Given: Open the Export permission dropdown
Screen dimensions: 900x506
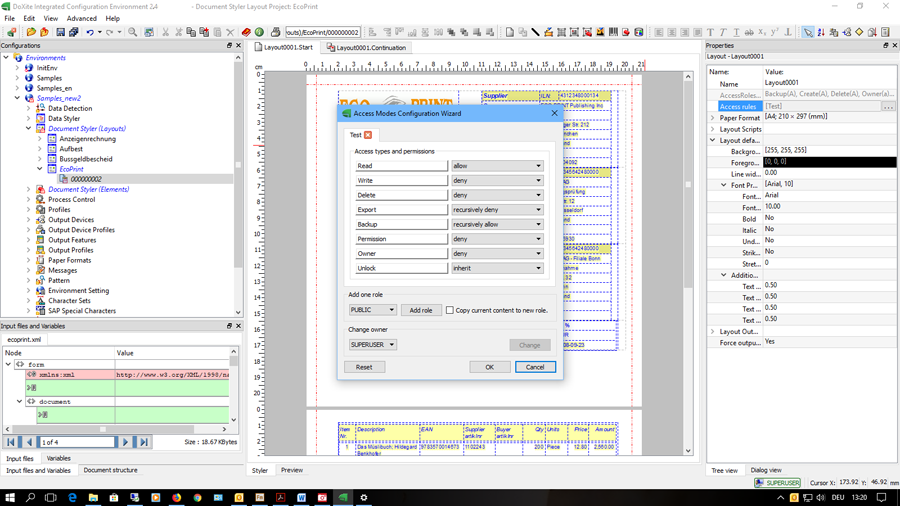Looking at the screenshot, I should [x=497, y=209].
